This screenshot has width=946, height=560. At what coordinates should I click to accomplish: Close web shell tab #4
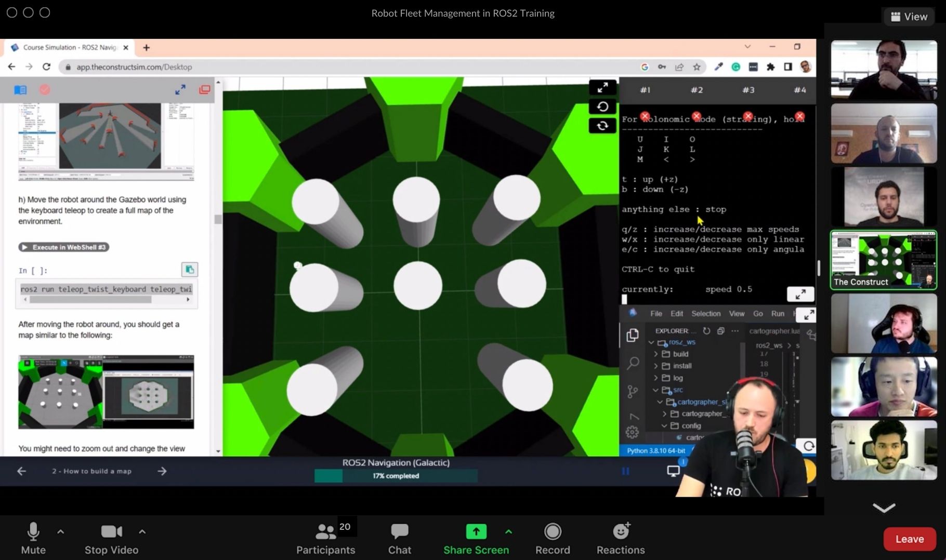[799, 116]
